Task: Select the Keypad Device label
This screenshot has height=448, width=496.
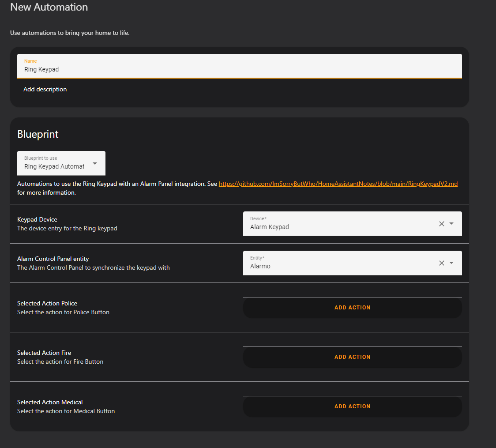Action: click(37, 219)
